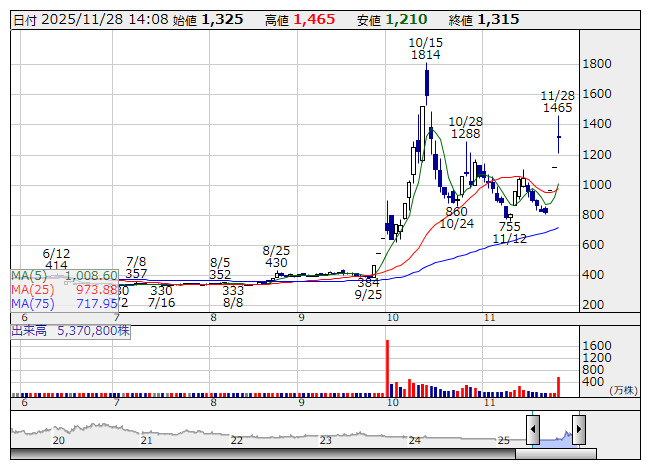Click the 8/25 high label 430
653x470 pixels.
[x=276, y=262]
